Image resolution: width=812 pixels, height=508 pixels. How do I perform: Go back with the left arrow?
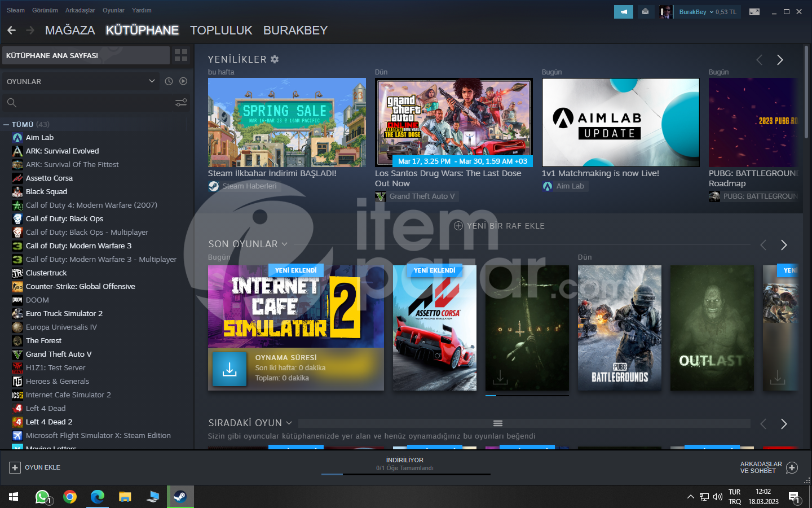click(11, 30)
